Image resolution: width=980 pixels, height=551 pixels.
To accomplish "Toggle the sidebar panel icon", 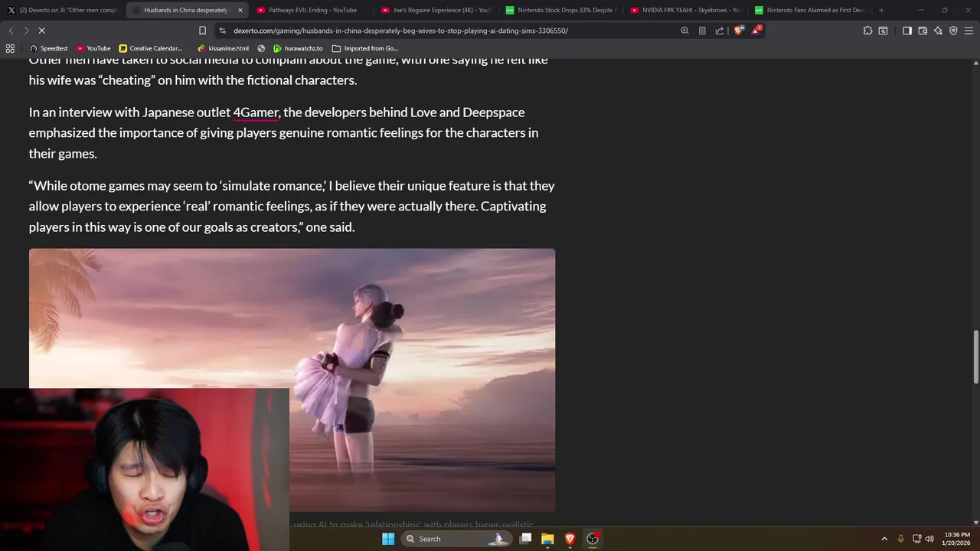I will point(907,31).
